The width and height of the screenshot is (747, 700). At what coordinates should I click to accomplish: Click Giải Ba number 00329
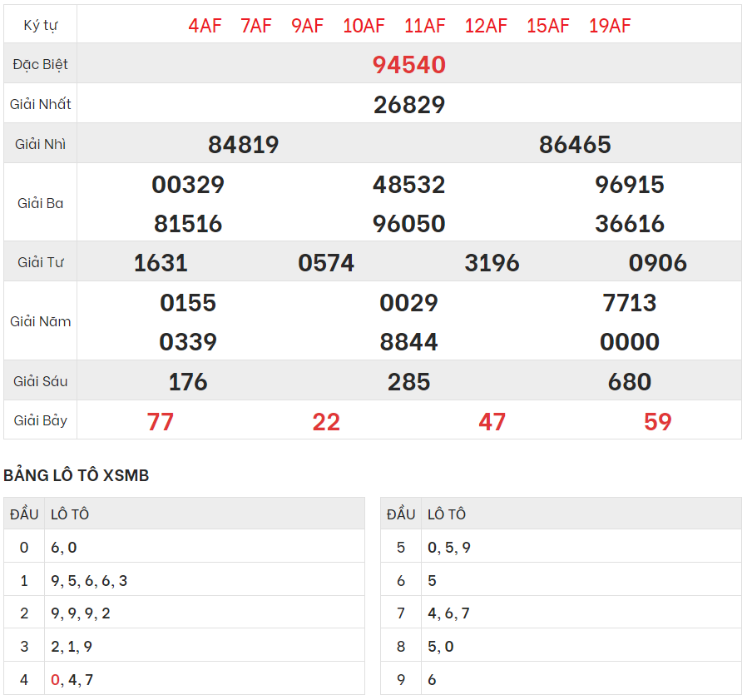coord(188,185)
